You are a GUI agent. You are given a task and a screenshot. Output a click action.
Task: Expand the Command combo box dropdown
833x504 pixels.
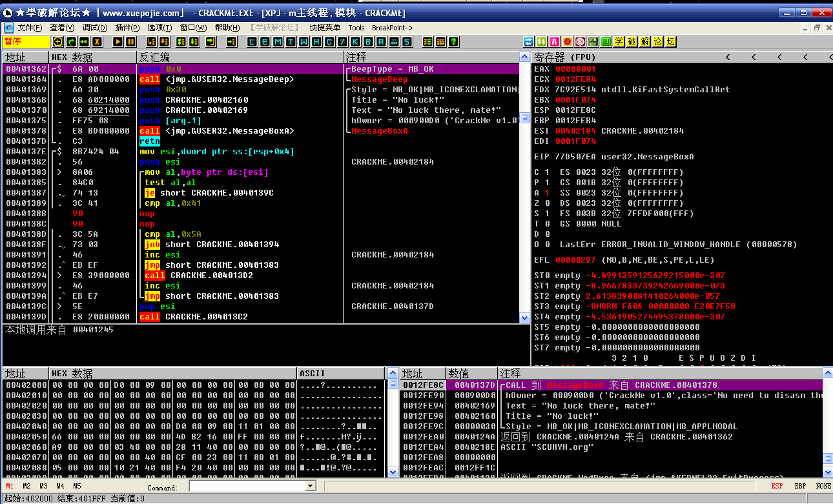tap(310, 486)
